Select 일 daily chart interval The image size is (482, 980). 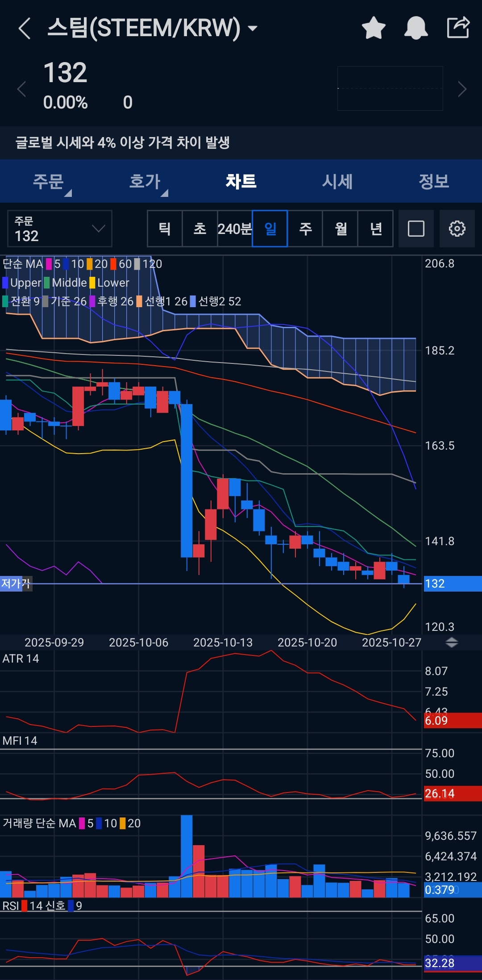click(x=270, y=229)
